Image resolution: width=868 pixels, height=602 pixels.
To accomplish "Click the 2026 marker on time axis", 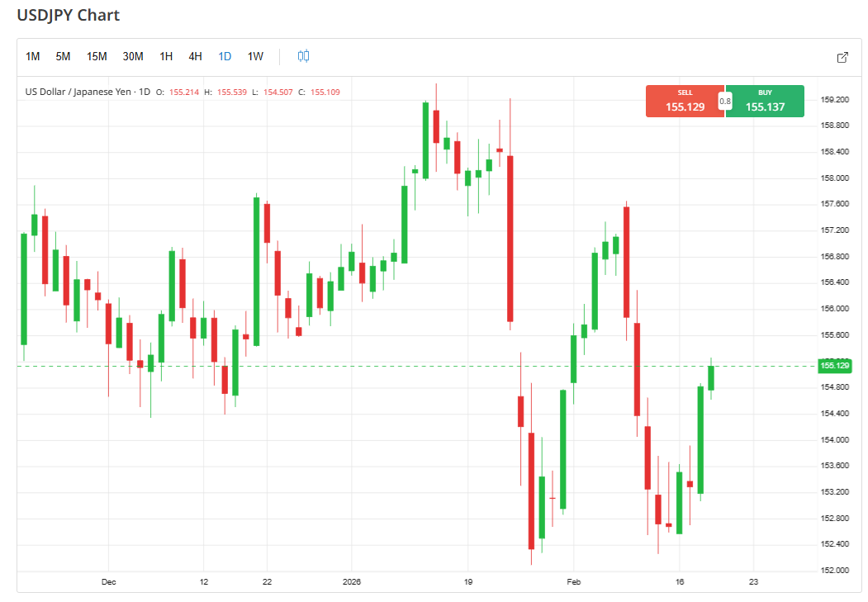I will pyautogui.click(x=353, y=581).
